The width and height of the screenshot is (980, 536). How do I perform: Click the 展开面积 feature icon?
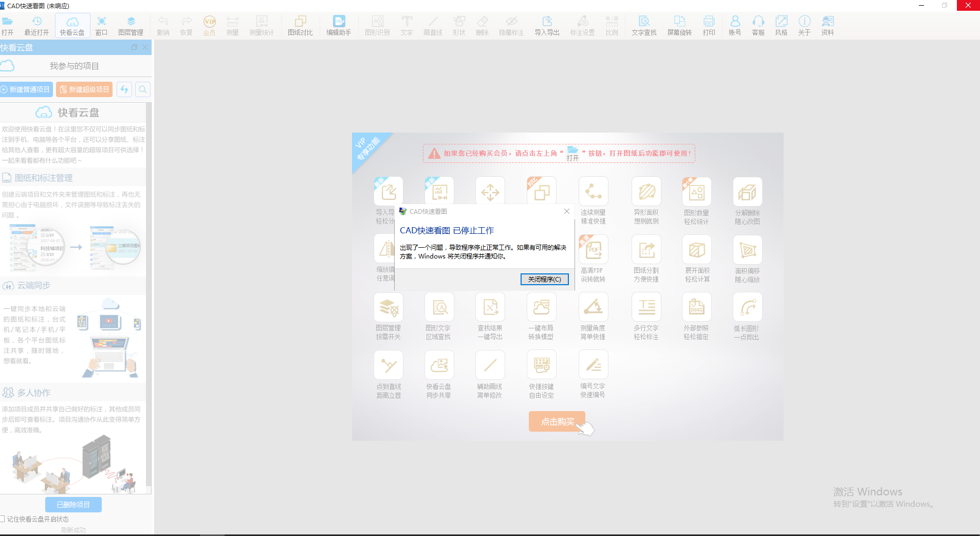pos(697,249)
